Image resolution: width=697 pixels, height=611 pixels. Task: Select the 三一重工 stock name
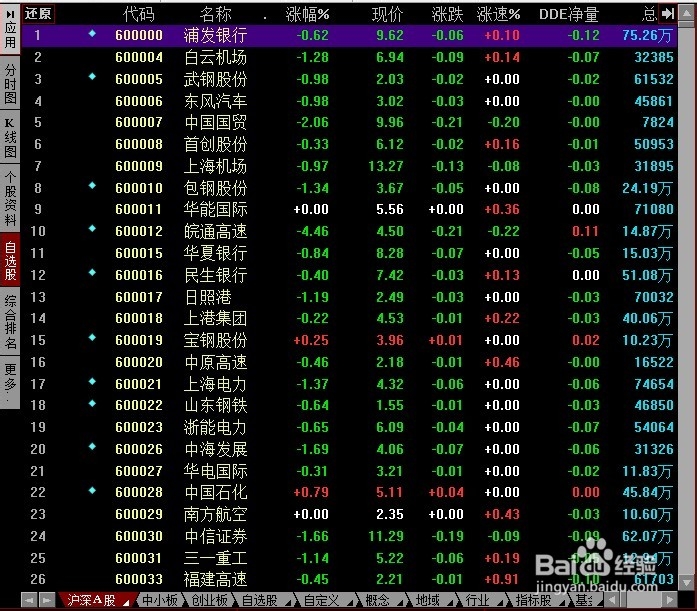click(x=216, y=558)
